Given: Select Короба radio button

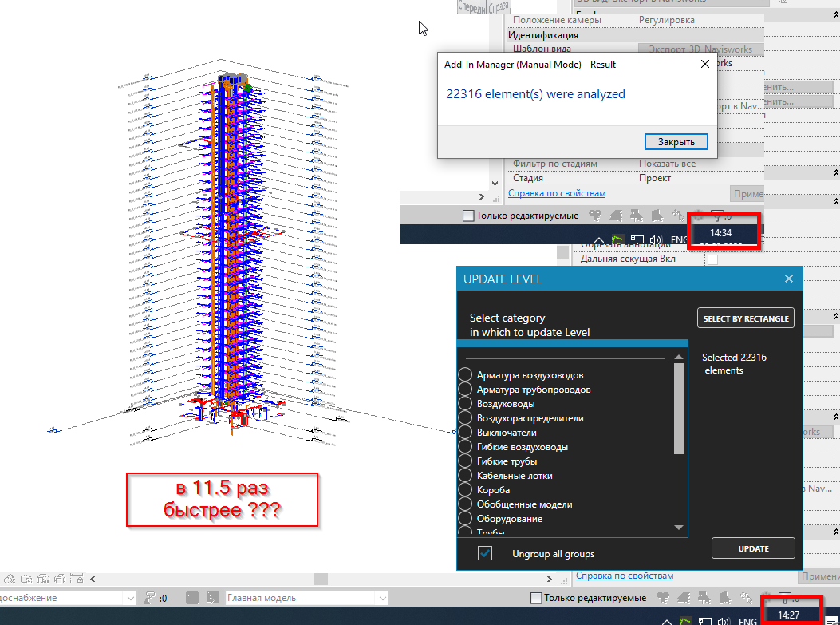Looking at the screenshot, I should click(x=465, y=490).
